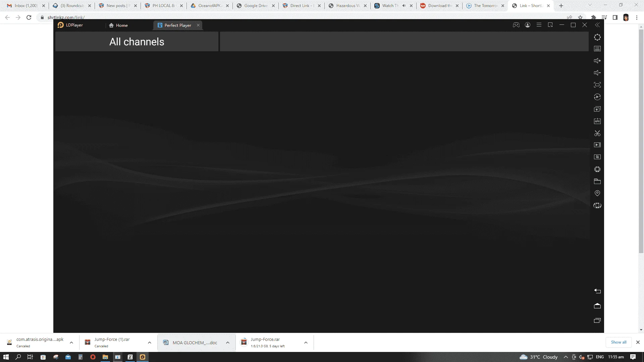Close the Perfect Player tab

coord(198,25)
